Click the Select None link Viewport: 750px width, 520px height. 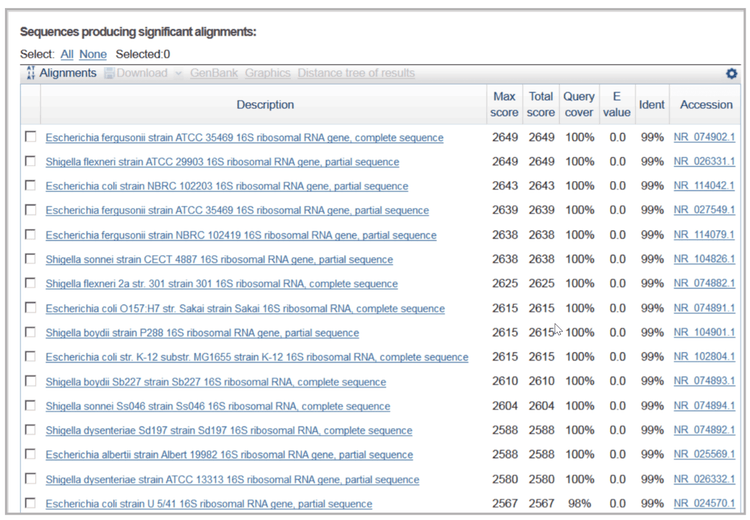[x=93, y=54]
